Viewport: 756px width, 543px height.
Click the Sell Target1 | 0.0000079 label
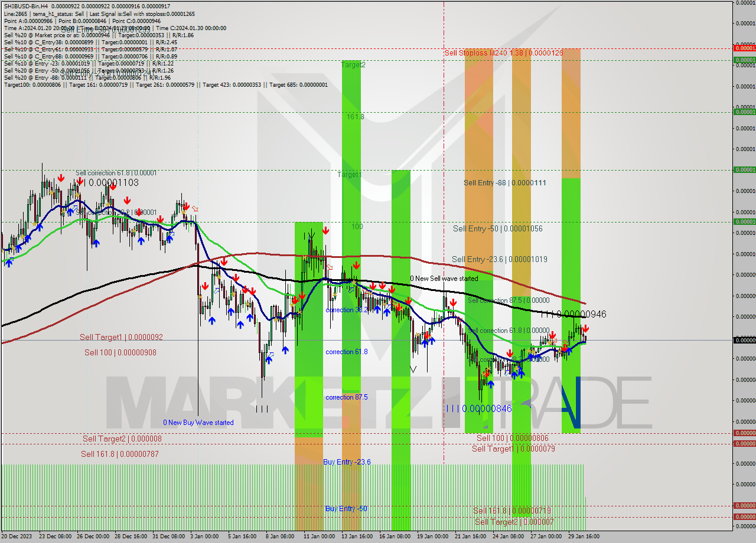(x=513, y=449)
